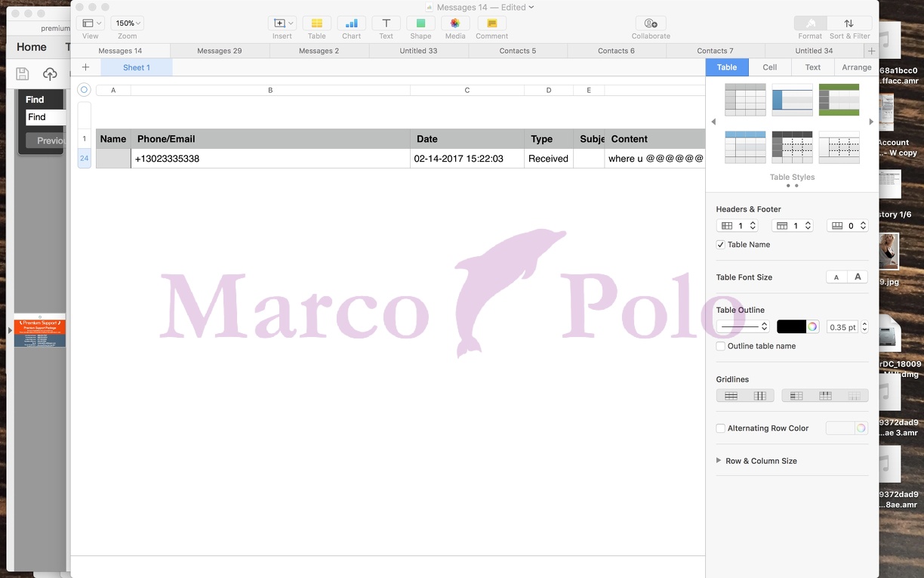Toggle vertical body gridlines button

pyautogui.click(x=760, y=396)
